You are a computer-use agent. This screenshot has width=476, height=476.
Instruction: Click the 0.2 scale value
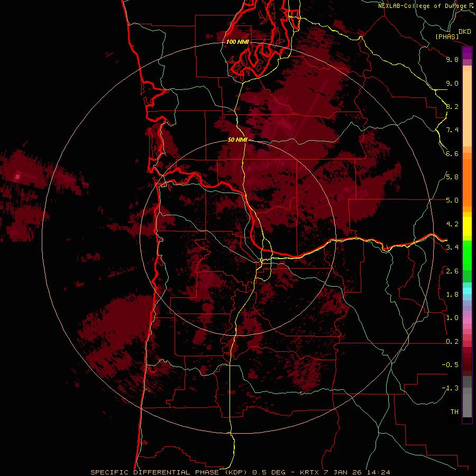452,342
